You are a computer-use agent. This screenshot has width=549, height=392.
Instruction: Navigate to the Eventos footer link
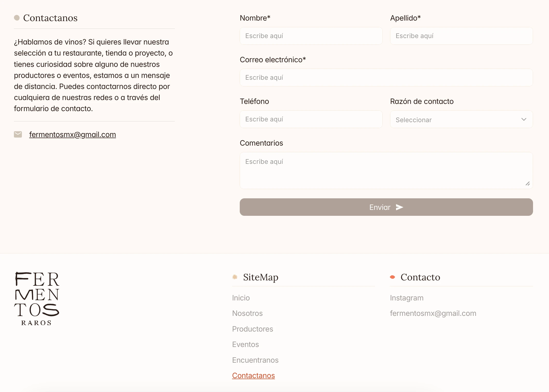pos(245,344)
